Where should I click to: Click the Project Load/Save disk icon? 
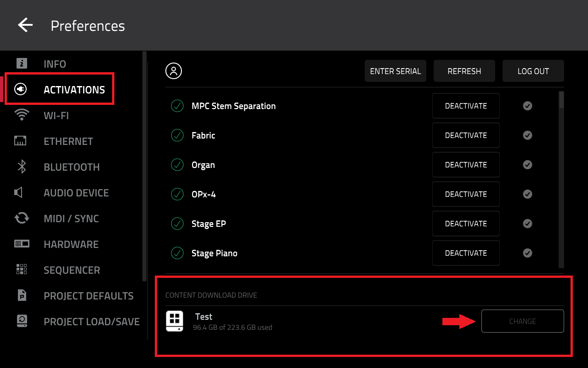pyautogui.click(x=22, y=321)
